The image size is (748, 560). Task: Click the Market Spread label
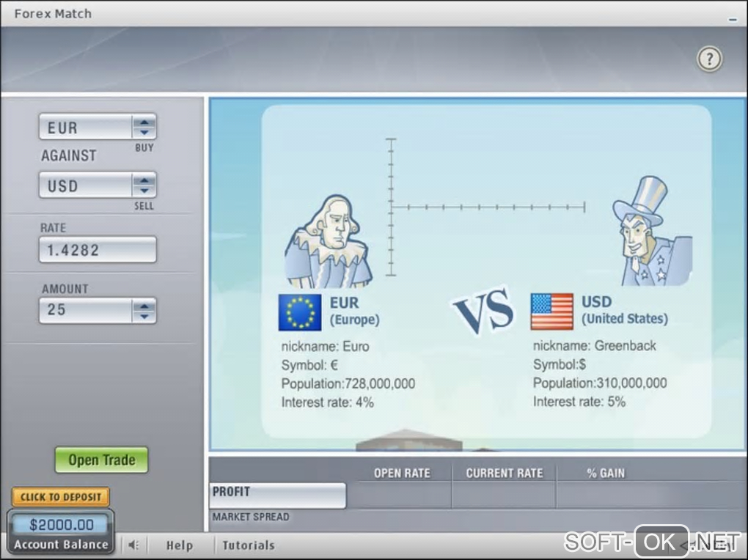point(251,517)
